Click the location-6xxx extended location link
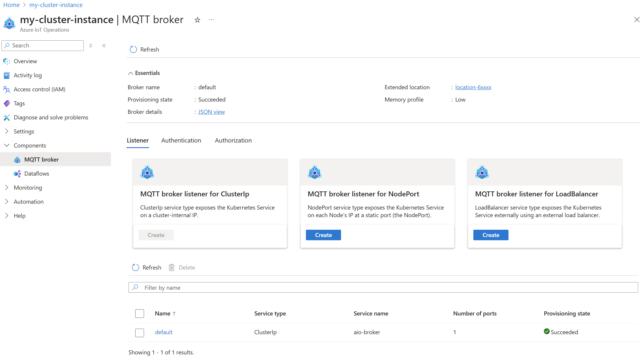This screenshot has height=362, width=644. point(473,87)
